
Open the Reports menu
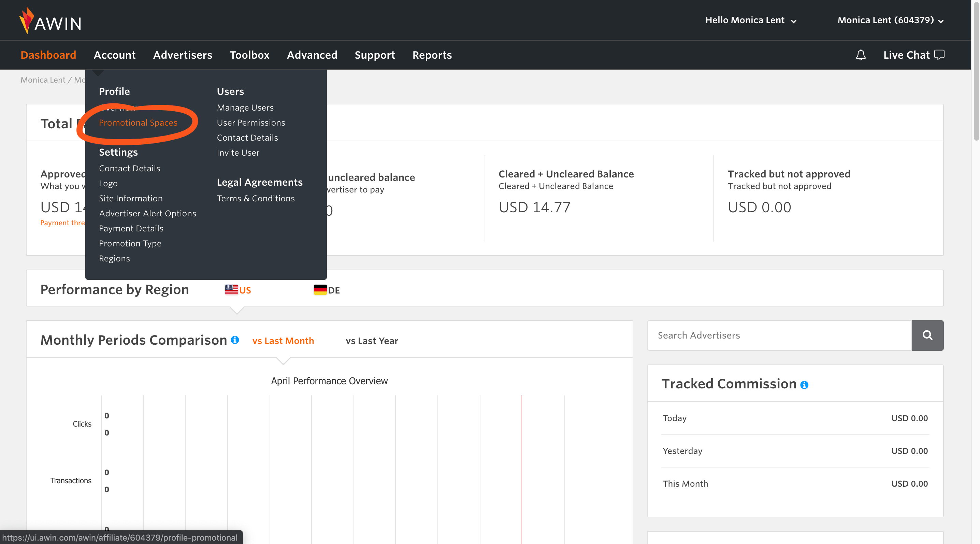[x=432, y=55]
